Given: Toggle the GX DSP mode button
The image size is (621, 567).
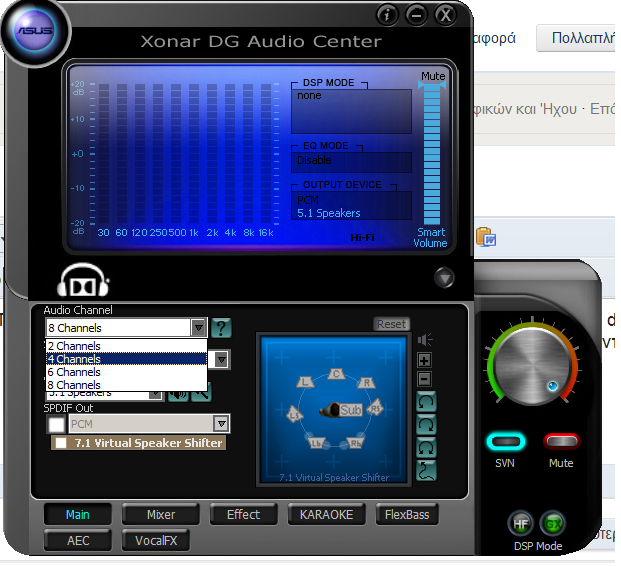Looking at the screenshot, I should [553, 524].
